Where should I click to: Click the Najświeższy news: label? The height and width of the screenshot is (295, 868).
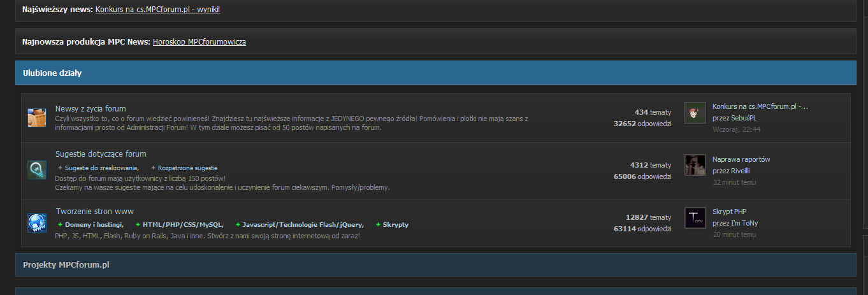click(x=57, y=10)
